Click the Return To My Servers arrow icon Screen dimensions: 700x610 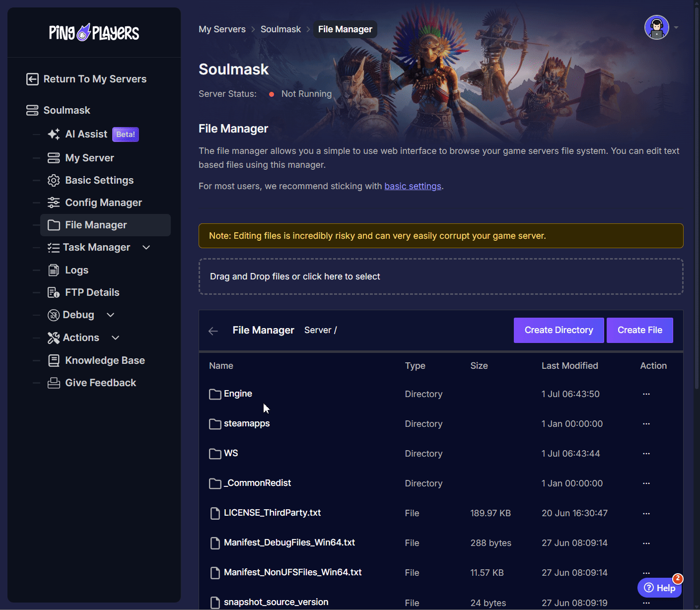tap(32, 79)
